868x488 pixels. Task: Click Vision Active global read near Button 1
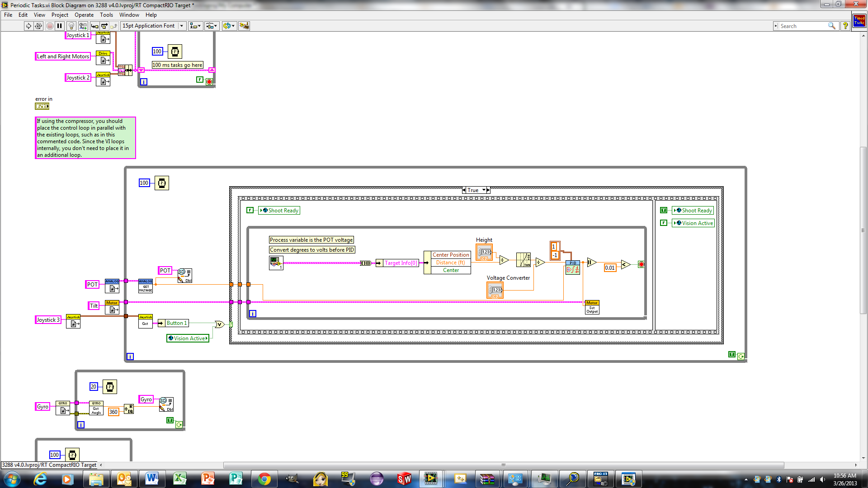click(188, 338)
